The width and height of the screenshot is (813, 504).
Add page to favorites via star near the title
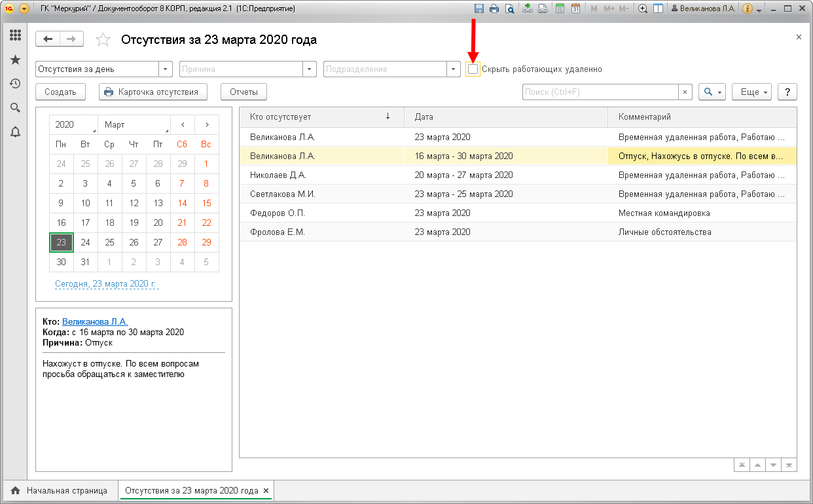tap(103, 40)
